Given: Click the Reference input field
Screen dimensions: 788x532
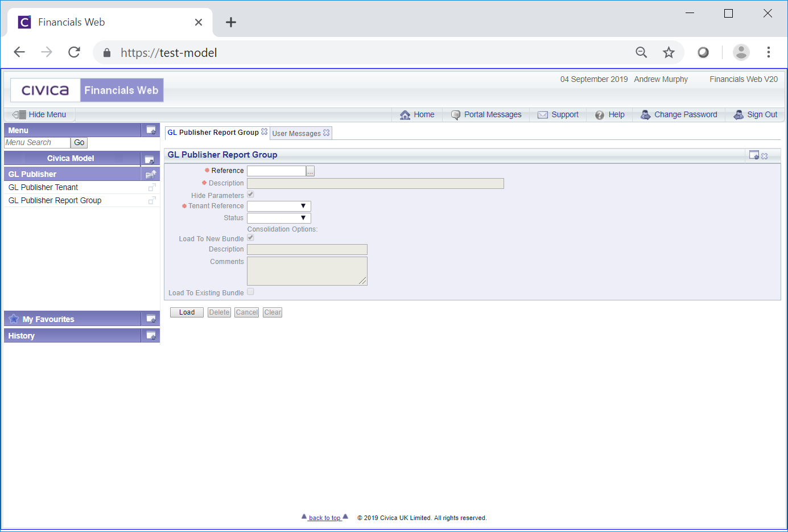Looking at the screenshot, I should 277,171.
